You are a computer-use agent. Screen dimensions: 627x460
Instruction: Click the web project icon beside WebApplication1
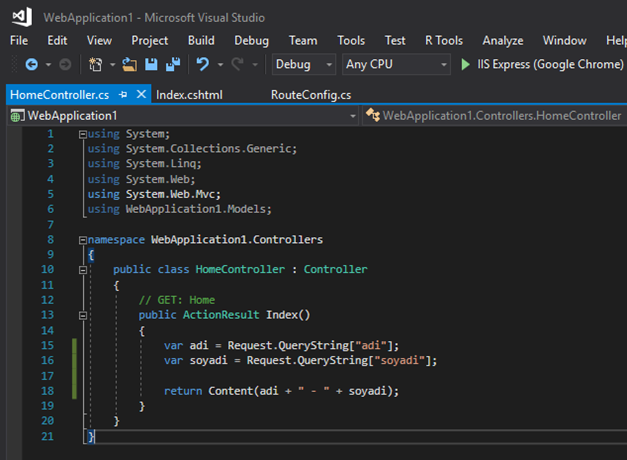(x=17, y=116)
